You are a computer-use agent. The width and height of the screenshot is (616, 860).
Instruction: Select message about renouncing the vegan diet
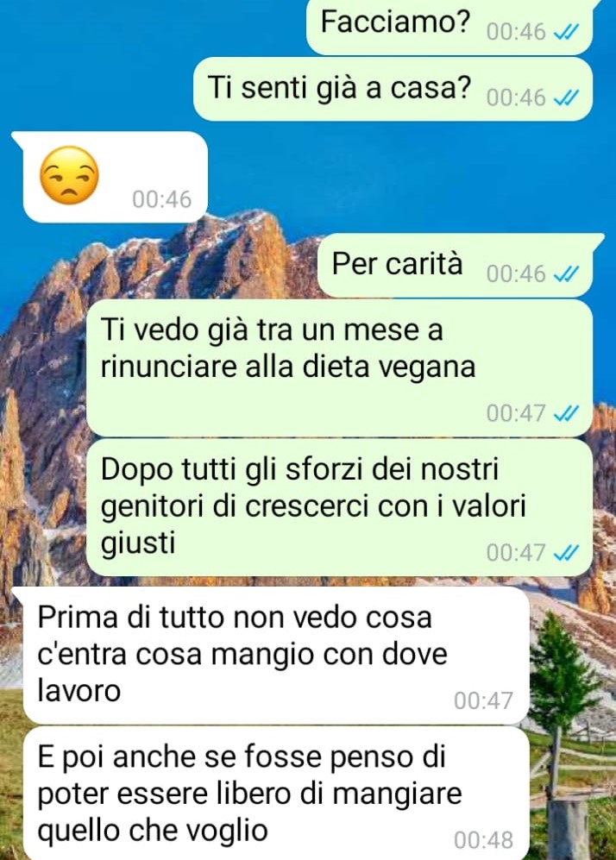click(340, 368)
